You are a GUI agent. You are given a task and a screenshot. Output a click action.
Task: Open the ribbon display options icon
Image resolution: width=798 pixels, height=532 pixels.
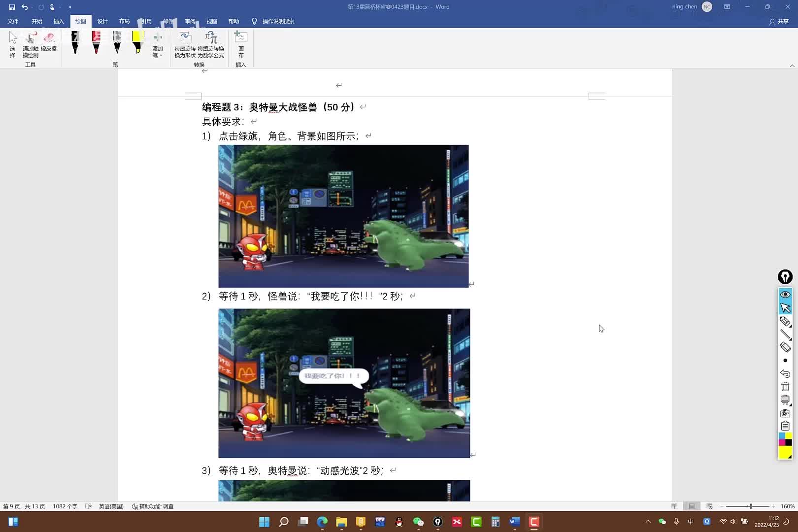point(727,7)
